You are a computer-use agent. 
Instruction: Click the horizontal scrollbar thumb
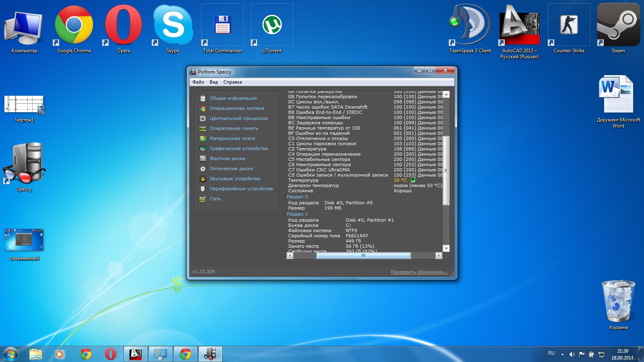click(363, 255)
